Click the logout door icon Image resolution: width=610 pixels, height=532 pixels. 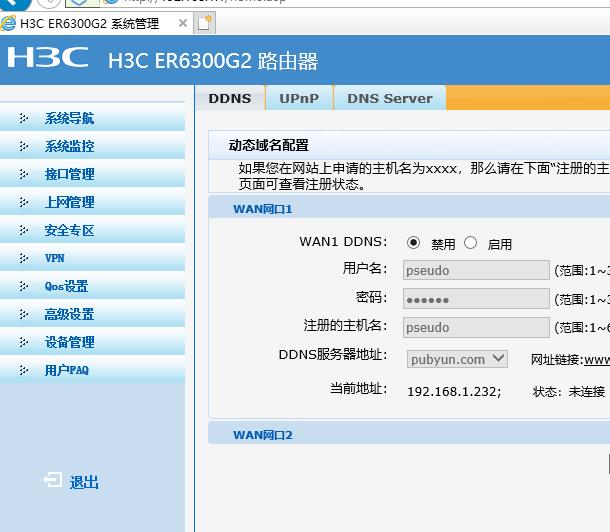pyautogui.click(x=53, y=480)
